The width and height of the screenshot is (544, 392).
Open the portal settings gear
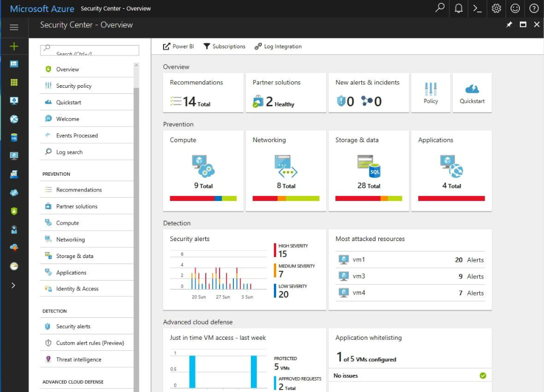(x=496, y=8)
